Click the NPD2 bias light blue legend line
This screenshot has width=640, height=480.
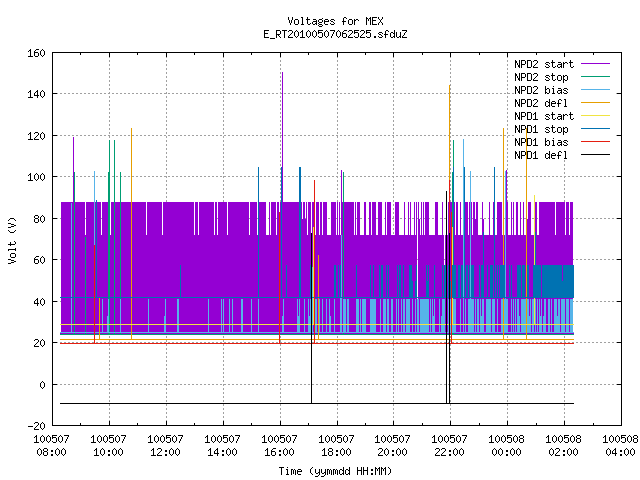point(595,90)
